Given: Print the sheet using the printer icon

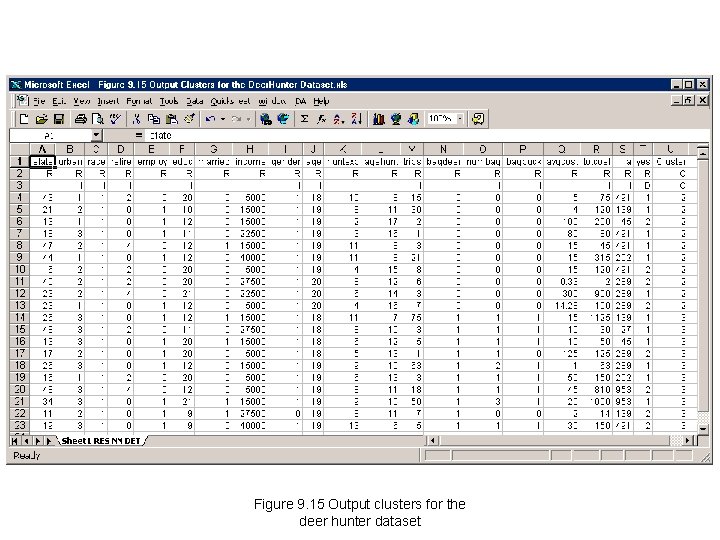Looking at the screenshot, I should click(80, 119).
